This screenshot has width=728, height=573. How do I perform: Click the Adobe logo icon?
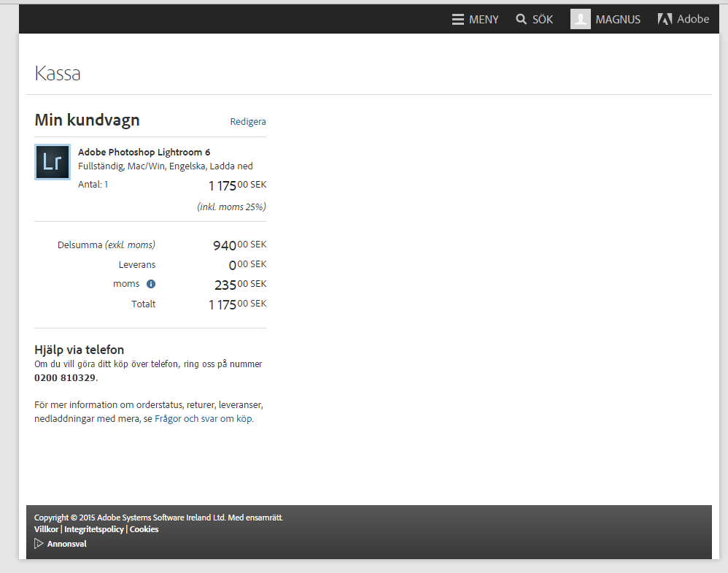[665, 19]
